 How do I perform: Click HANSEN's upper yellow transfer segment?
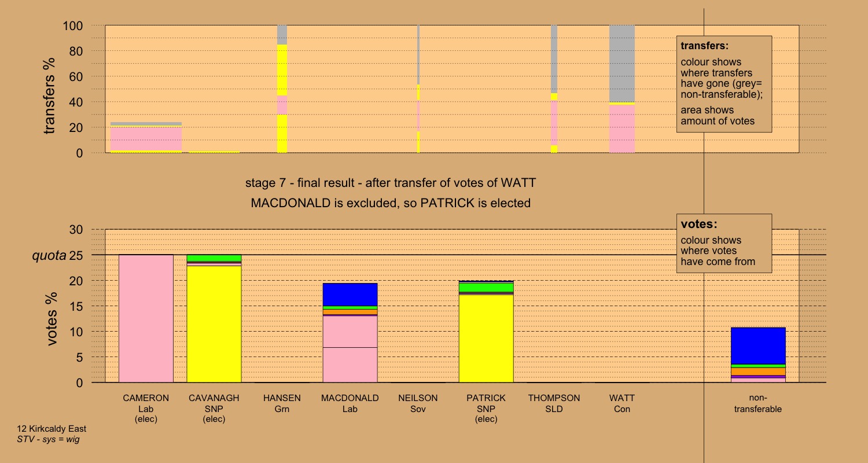(x=282, y=69)
